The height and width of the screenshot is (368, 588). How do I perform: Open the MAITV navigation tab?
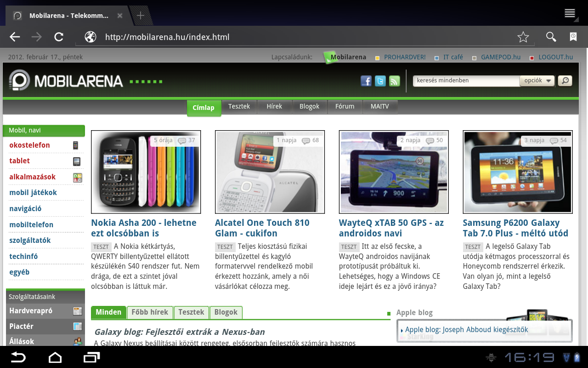pos(380,106)
